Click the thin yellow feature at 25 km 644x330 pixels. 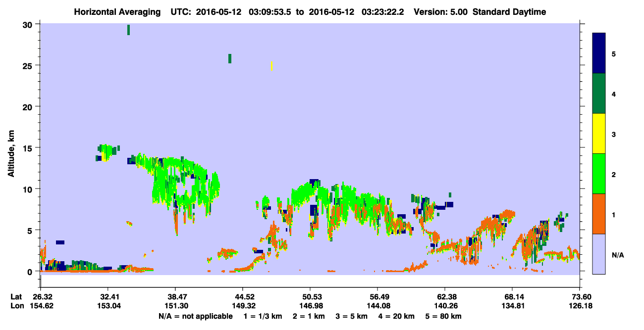(271, 66)
